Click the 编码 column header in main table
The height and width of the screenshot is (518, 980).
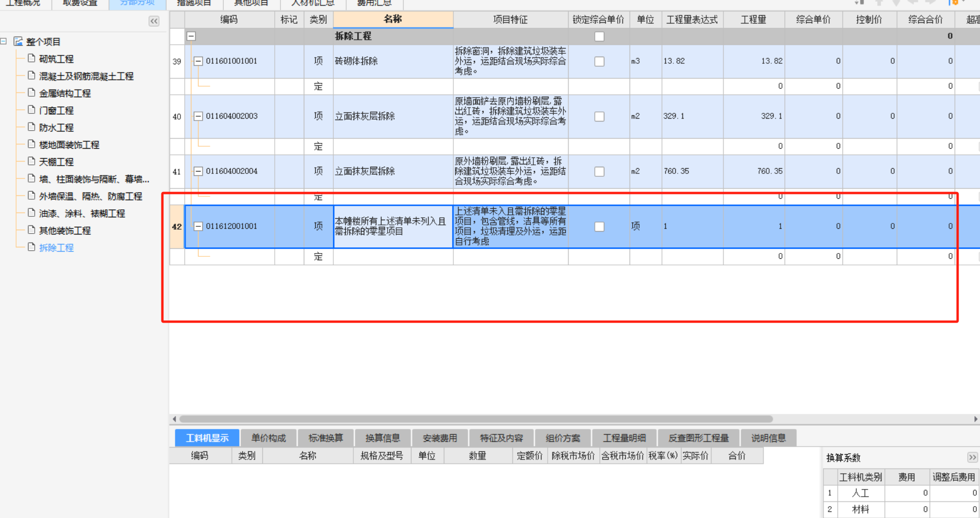[229, 20]
